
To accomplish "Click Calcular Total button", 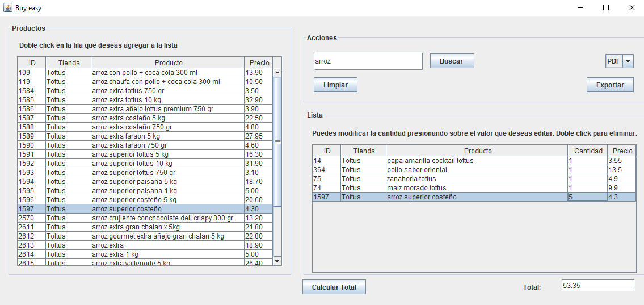I will click(334, 287).
